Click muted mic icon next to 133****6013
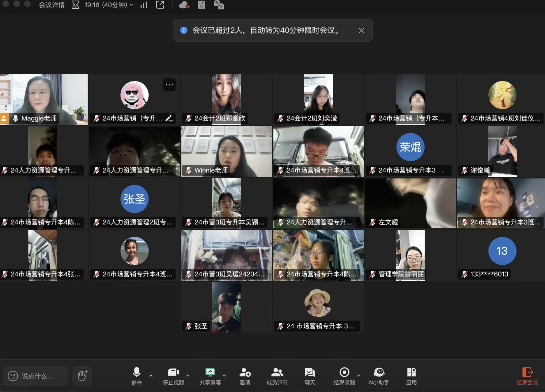The width and height of the screenshot is (545, 392). (465, 274)
